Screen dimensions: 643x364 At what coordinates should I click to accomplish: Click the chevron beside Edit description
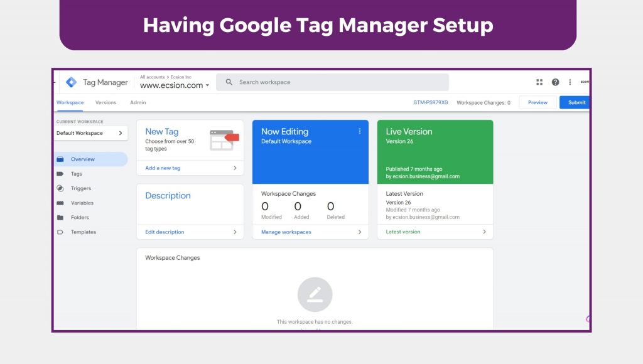click(x=235, y=232)
